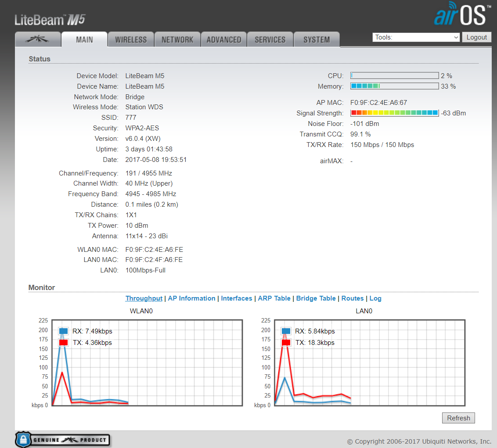Click the LAN0 RX blue legend swatch
497x448 pixels.
click(286, 331)
